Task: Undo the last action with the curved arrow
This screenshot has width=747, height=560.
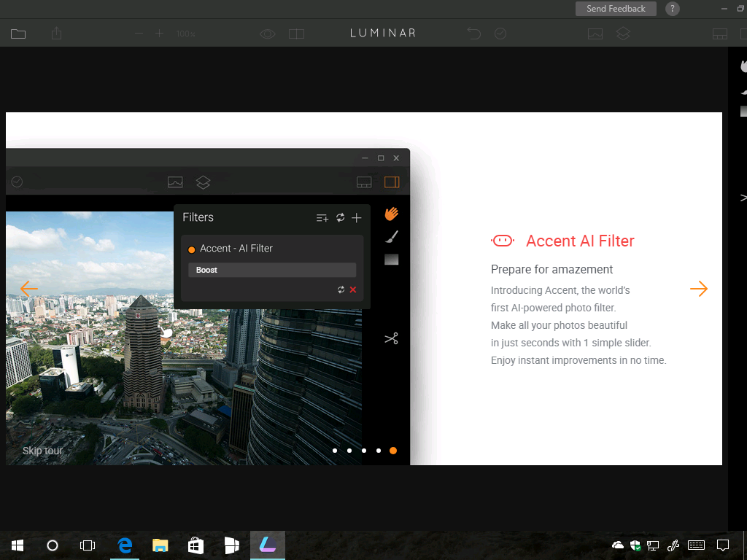Action: pyautogui.click(x=474, y=34)
